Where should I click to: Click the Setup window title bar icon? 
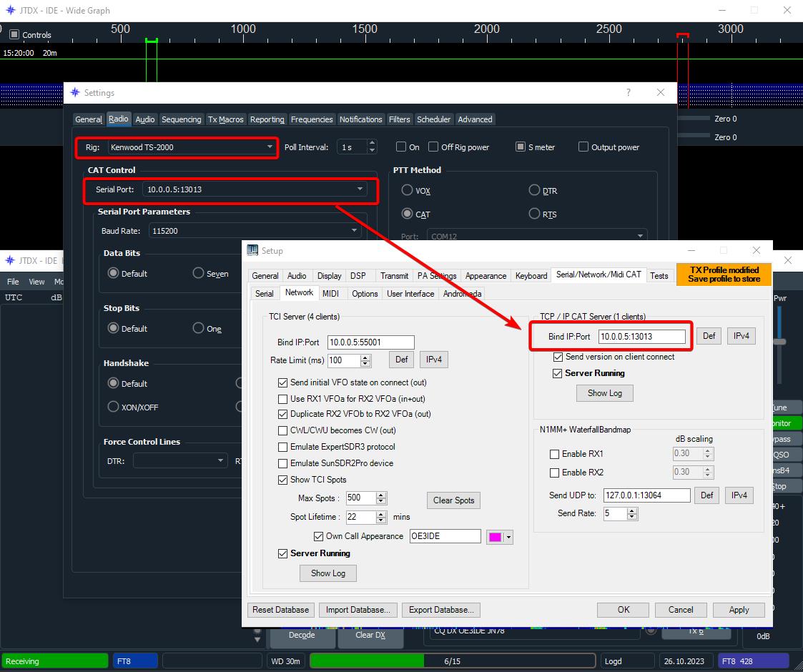(252, 251)
